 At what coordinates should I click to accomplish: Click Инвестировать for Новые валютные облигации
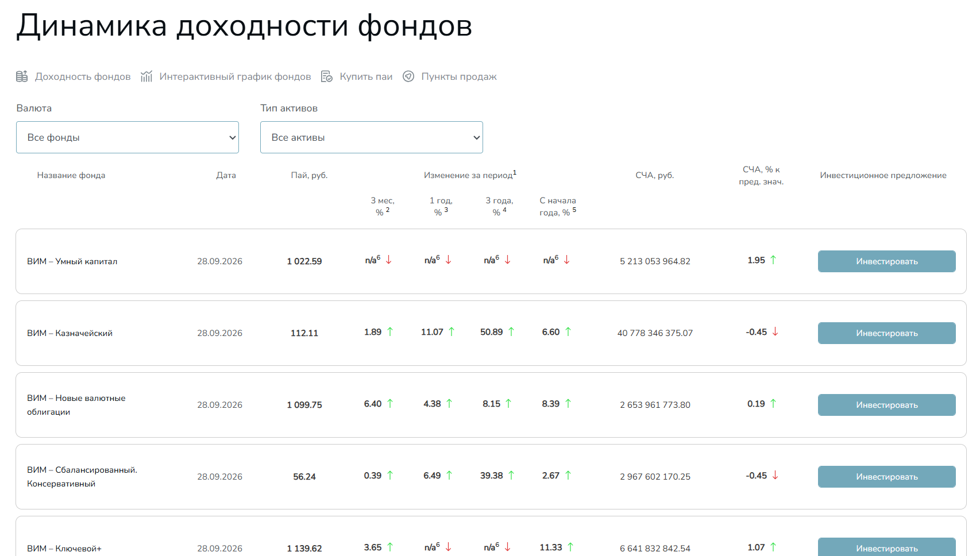click(886, 405)
